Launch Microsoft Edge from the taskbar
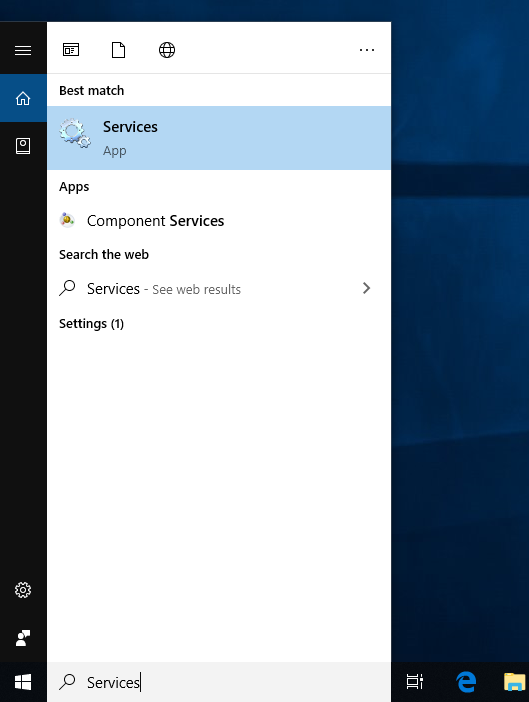The height and width of the screenshot is (702, 529). [466, 682]
